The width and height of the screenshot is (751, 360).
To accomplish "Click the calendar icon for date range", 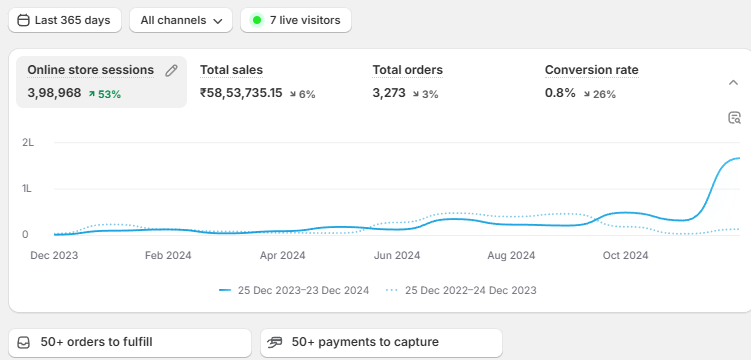I will tap(23, 20).
